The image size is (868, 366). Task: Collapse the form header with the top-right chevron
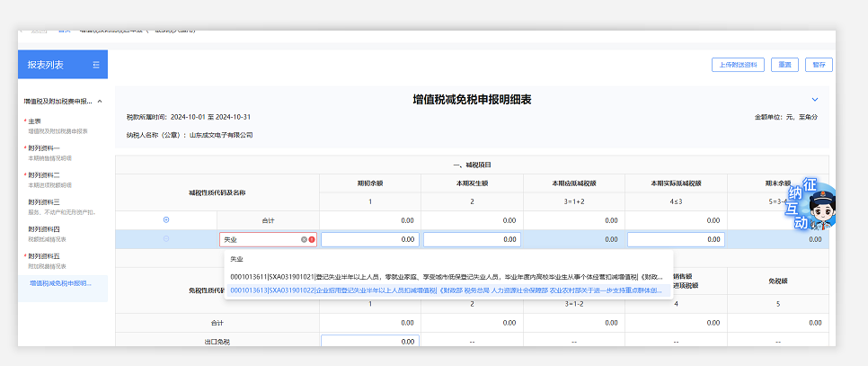(x=815, y=99)
